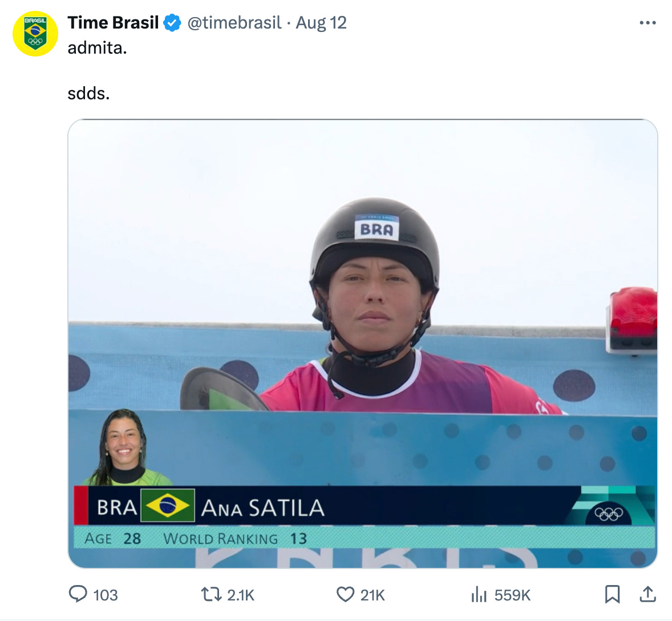Click the Olympic rings logo in the caption
The width and height of the screenshot is (672, 621).
click(609, 513)
